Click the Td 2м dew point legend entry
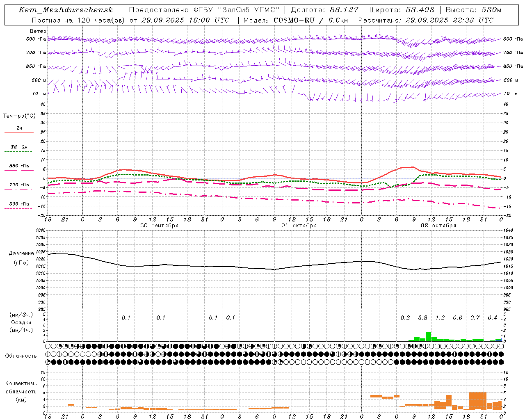 click(19, 147)
